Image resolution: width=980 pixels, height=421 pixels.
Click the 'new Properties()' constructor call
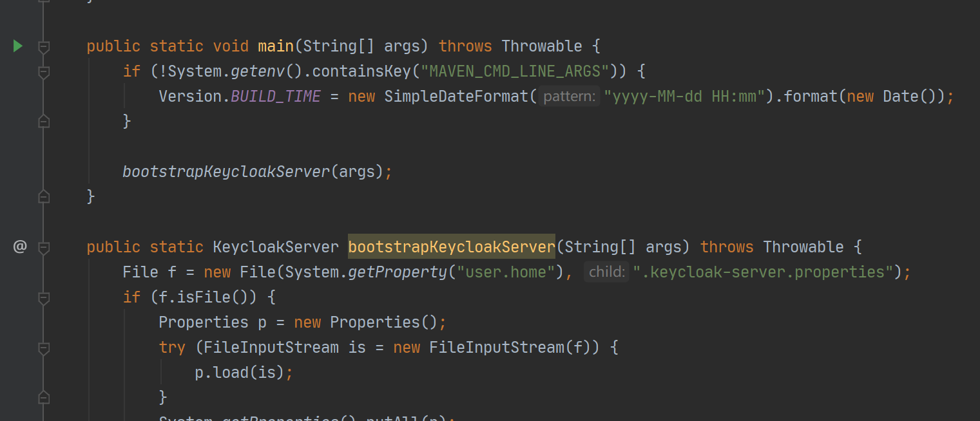click(x=366, y=322)
